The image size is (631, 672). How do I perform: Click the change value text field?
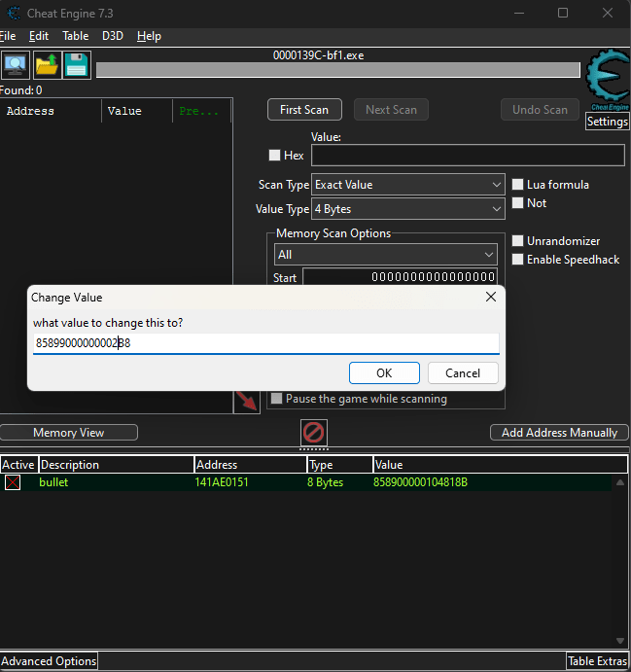(x=266, y=343)
